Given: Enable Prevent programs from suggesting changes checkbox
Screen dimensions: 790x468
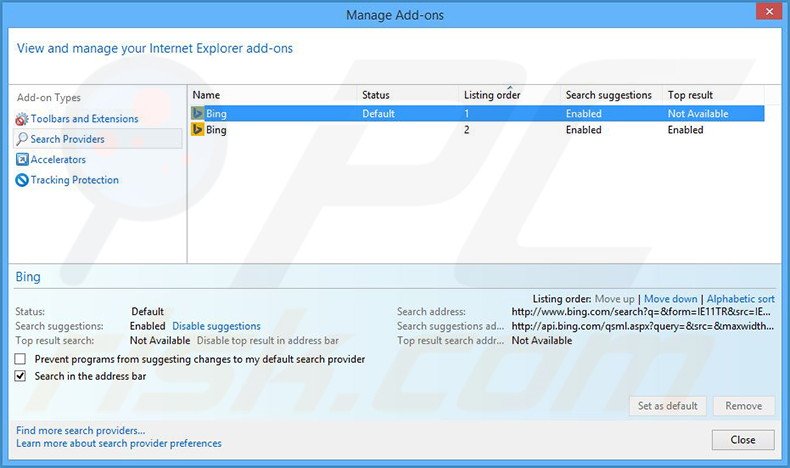Looking at the screenshot, I should click(20, 359).
